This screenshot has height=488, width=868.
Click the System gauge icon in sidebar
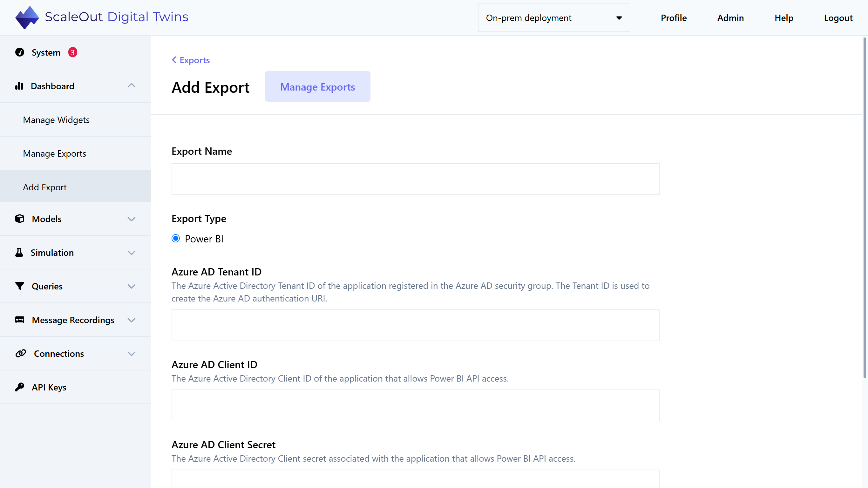click(20, 52)
